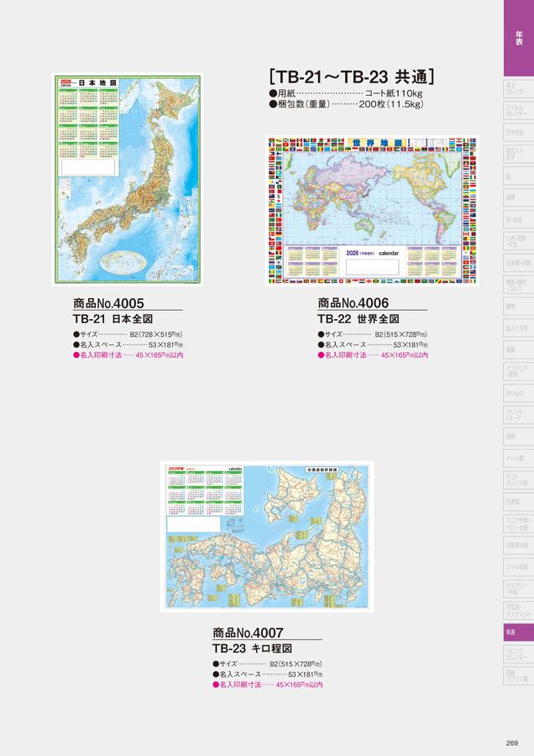Click the 名入スペース line under TB-22
The width and height of the screenshot is (534, 756).
[x=373, y=344]
